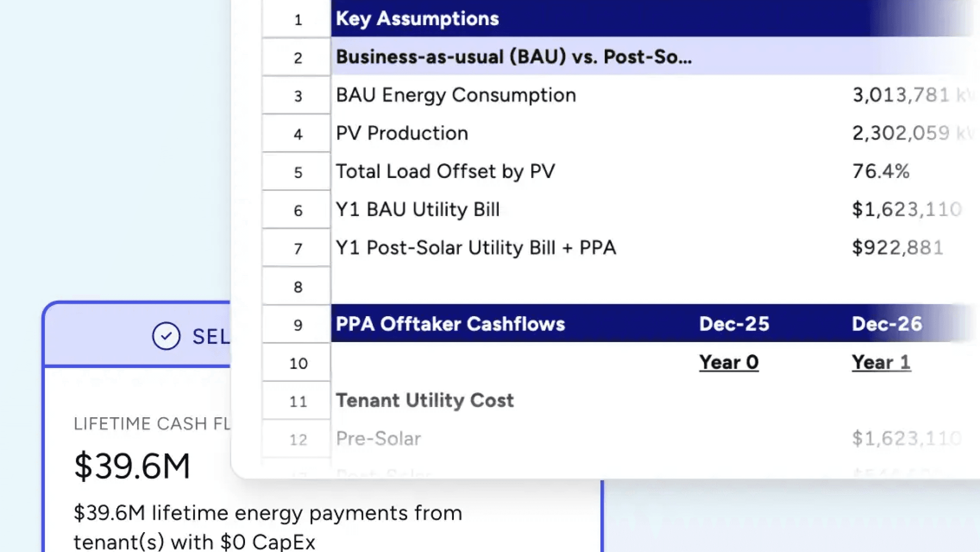Open the underlined Year 1 label

click(x=881, y=362)
